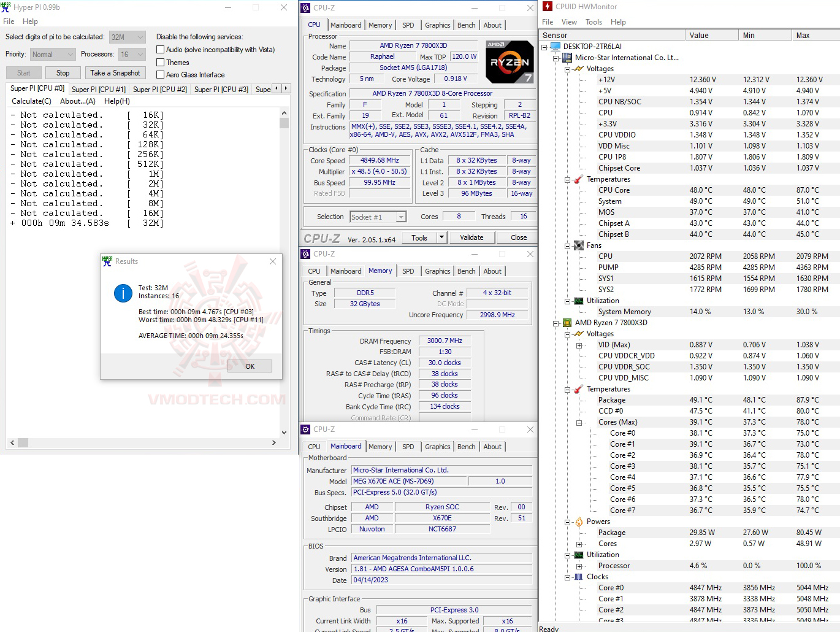Click the Temperatures icon above the CPU Package row

(579, 389)
